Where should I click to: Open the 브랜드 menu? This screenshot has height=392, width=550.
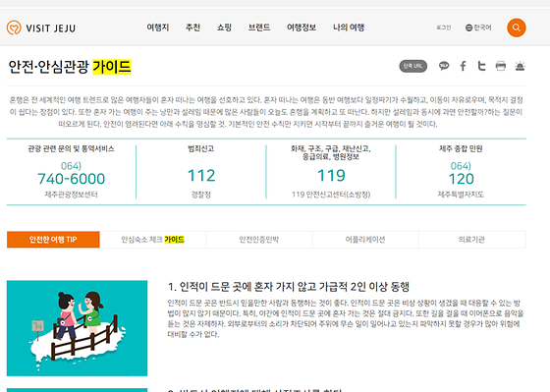click(x=259, y=28)
